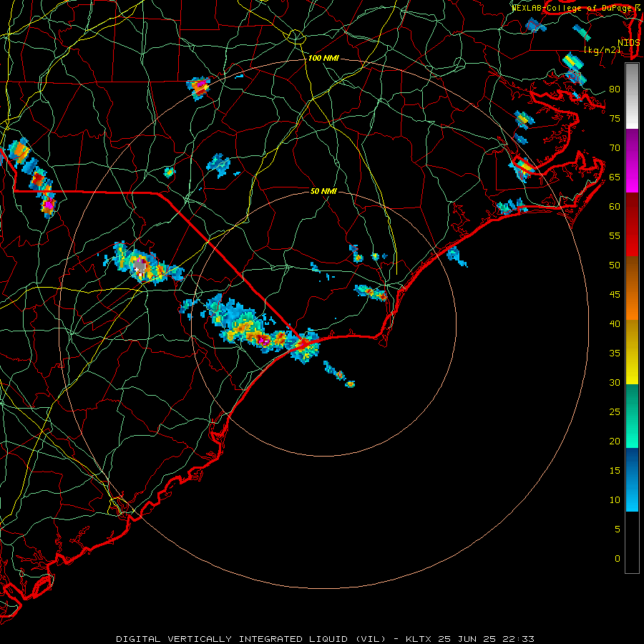Pick the magenta-purple segment of the color bar
This screenshot has width=644, height=644.
(x=632, y=160)
